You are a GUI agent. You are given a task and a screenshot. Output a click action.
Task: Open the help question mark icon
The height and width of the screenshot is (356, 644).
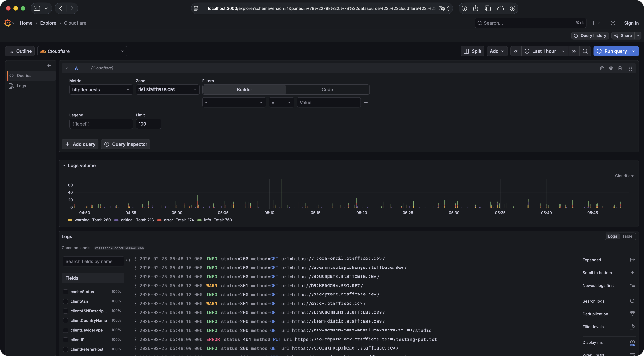coord(613,23)
